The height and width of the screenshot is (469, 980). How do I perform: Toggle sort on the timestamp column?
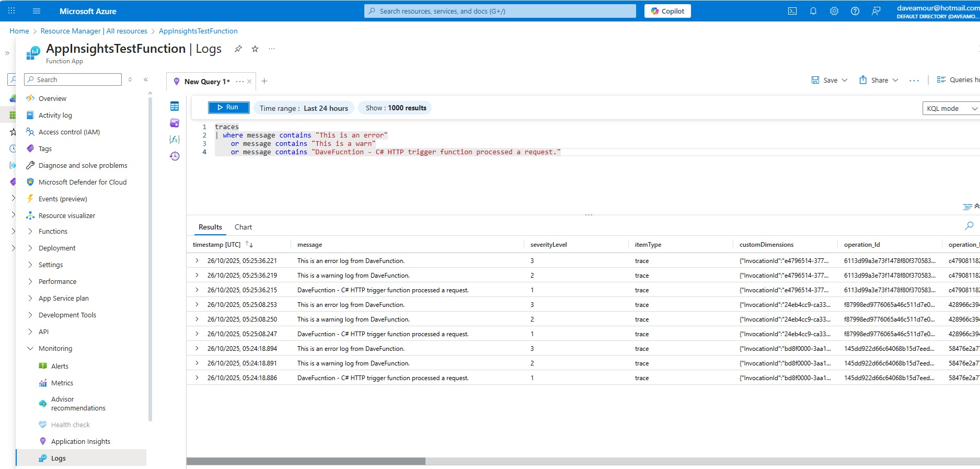point(249,245)
